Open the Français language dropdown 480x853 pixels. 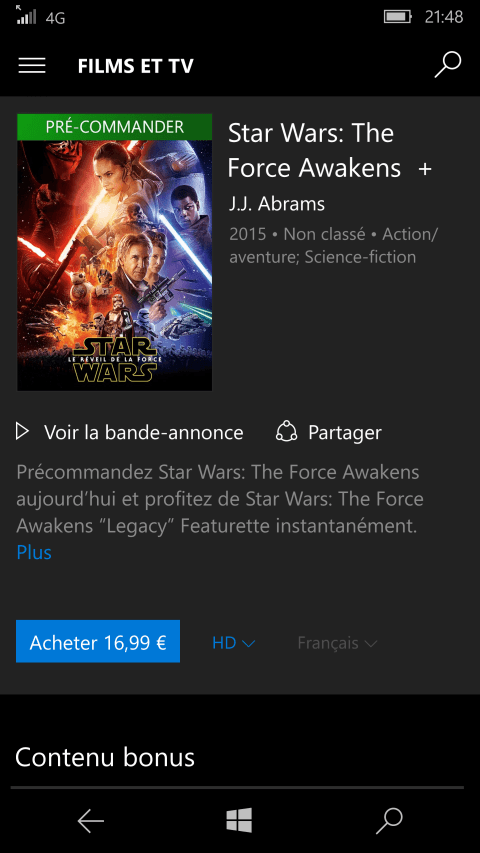click(x=337, y=643)
